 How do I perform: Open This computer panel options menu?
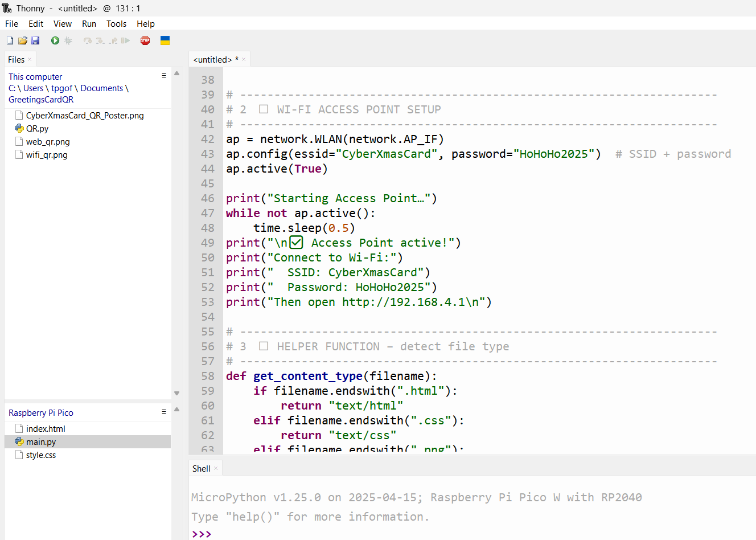(164, 75)
